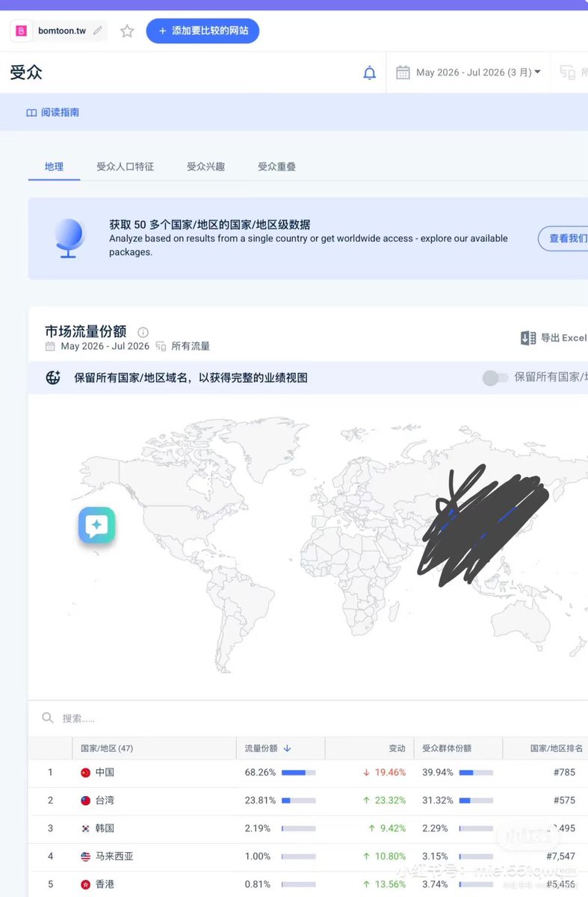The height and width of the screenshot is (897, 588).
Task: Click the #785 country rank value
Action: [564, 772]
